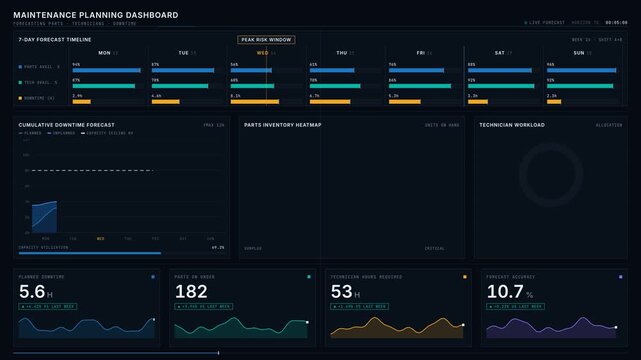Click Wednesday's teal technician availability bar
641x360 pixels.
point(252,86)
